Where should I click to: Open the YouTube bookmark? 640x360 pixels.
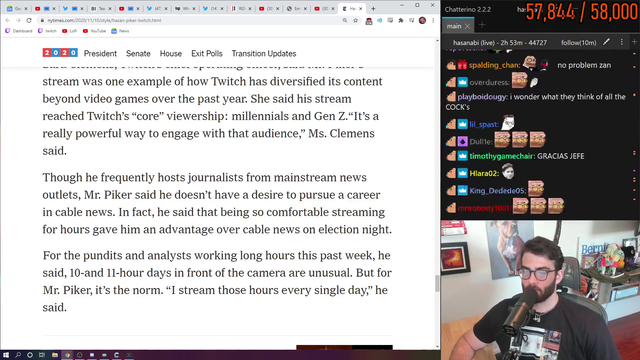(94, 31)
